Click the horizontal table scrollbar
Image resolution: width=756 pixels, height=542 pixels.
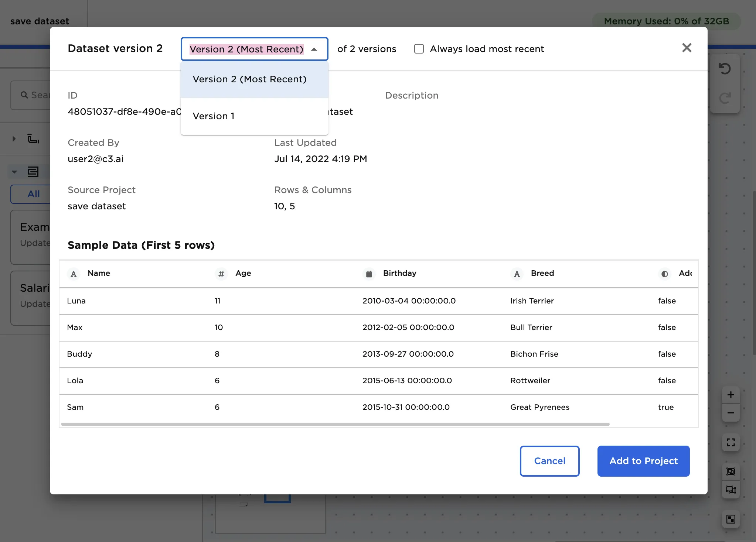(x=335, y=424)
